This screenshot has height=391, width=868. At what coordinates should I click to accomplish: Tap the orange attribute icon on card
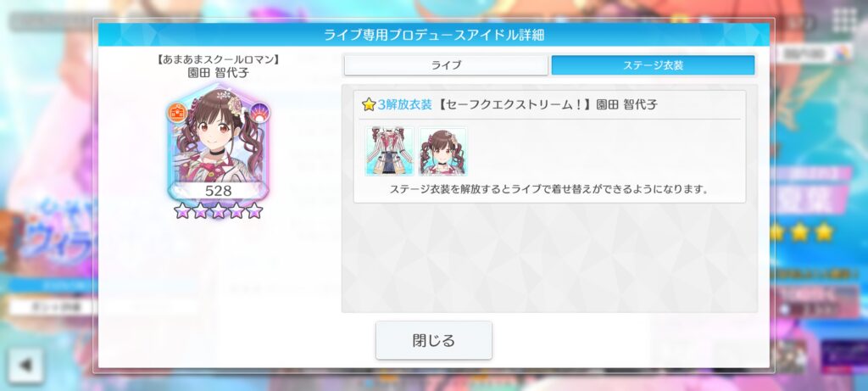coord(178,113)
